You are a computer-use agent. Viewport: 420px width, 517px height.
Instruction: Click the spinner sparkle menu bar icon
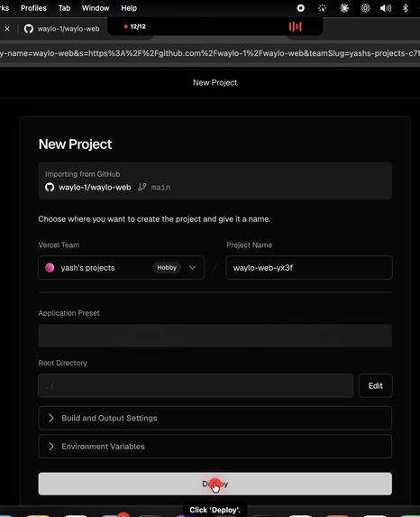322,8
